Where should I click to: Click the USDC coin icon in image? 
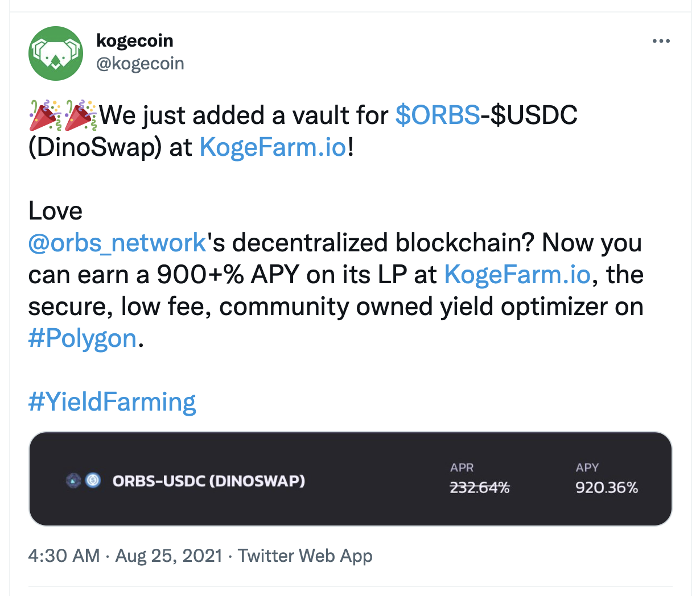coord(93,481)
